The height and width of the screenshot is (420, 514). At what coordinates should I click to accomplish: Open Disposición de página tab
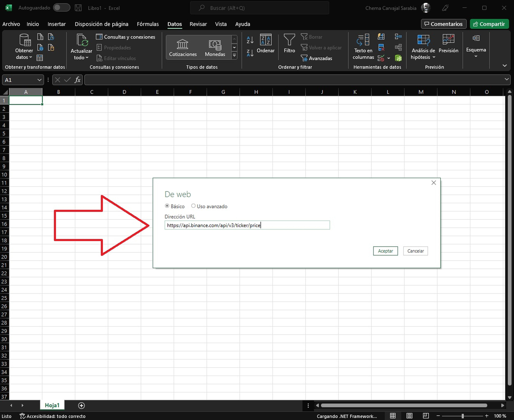tap(101, 24)
